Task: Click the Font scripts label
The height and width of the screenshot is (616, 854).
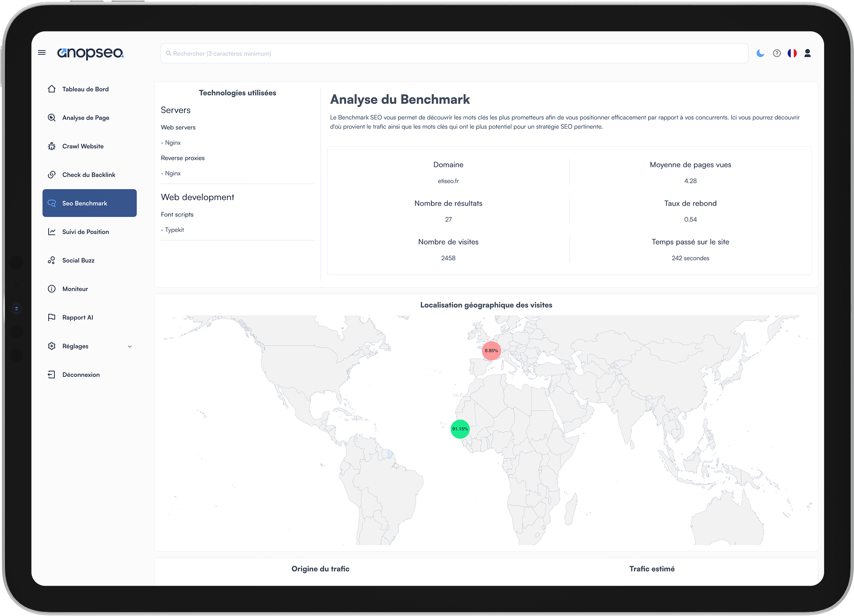Action: [177, 214]
